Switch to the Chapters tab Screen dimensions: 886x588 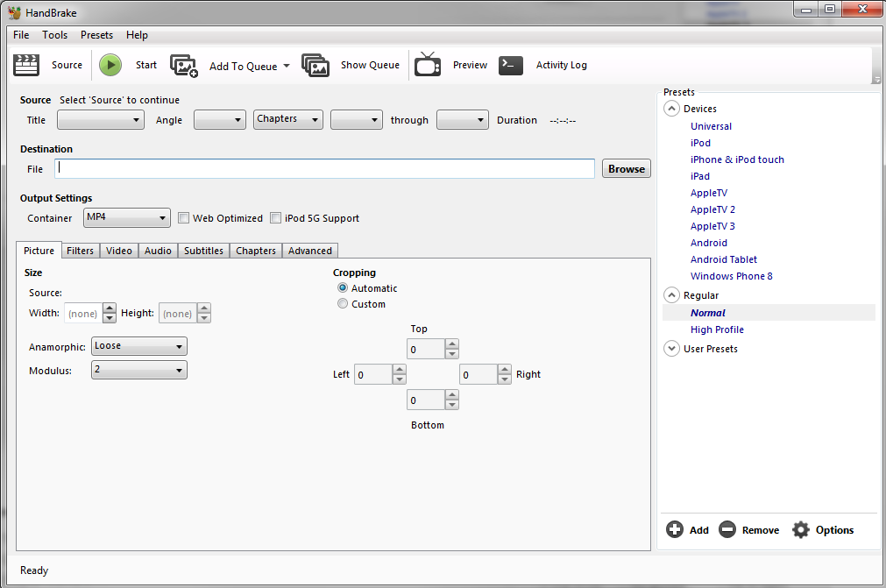tap(256, 251)
